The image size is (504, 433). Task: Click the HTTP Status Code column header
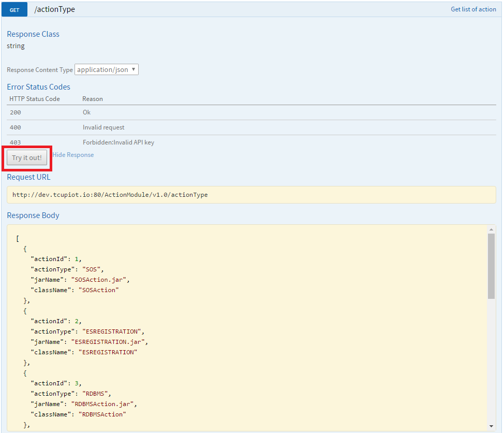35,99
